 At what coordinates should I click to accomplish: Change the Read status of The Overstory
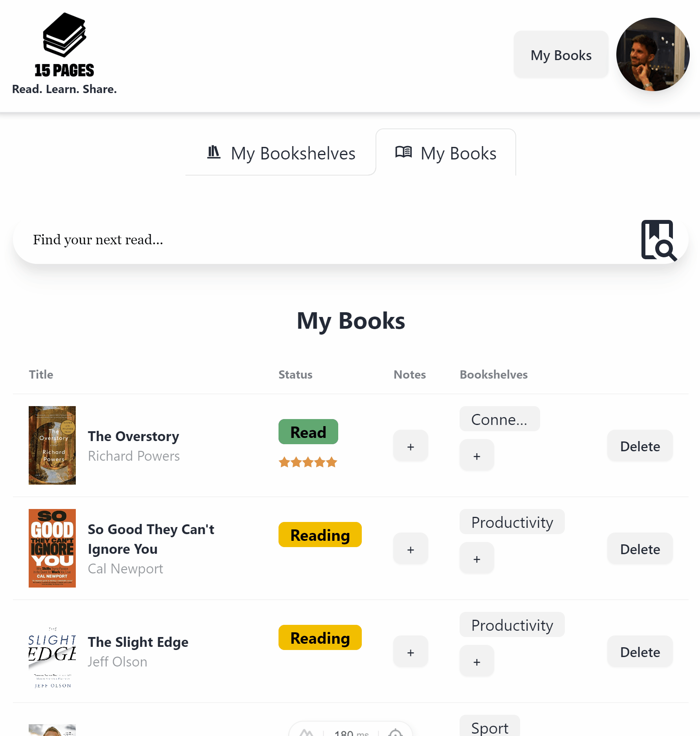click(x=308, y=432)
